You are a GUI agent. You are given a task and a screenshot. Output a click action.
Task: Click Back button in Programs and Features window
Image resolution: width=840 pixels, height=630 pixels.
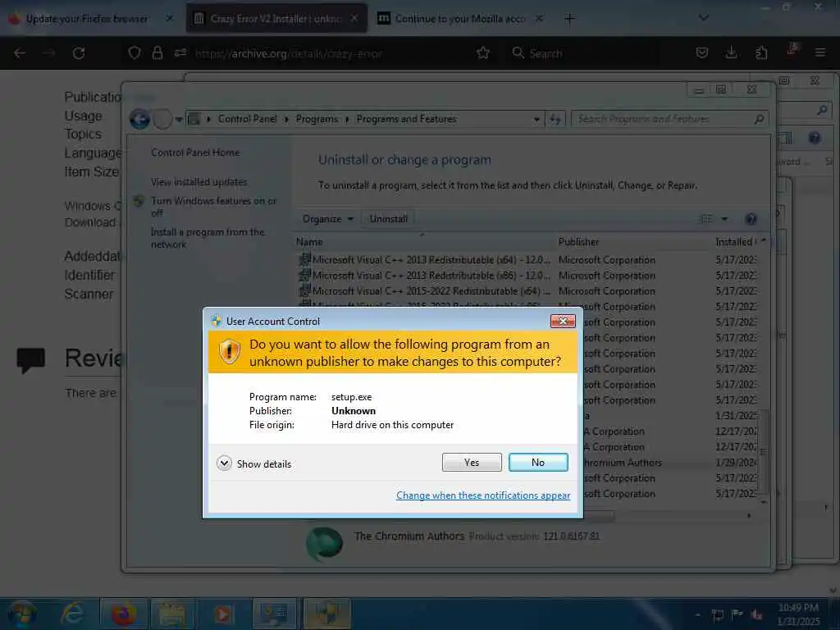(139, 119)
